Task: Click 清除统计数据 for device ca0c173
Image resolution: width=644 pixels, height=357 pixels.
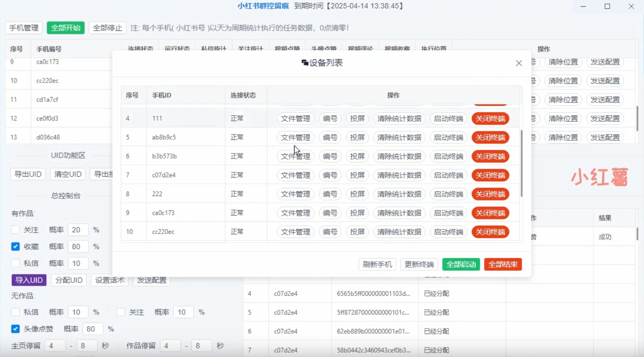Action: click(399, 213)
